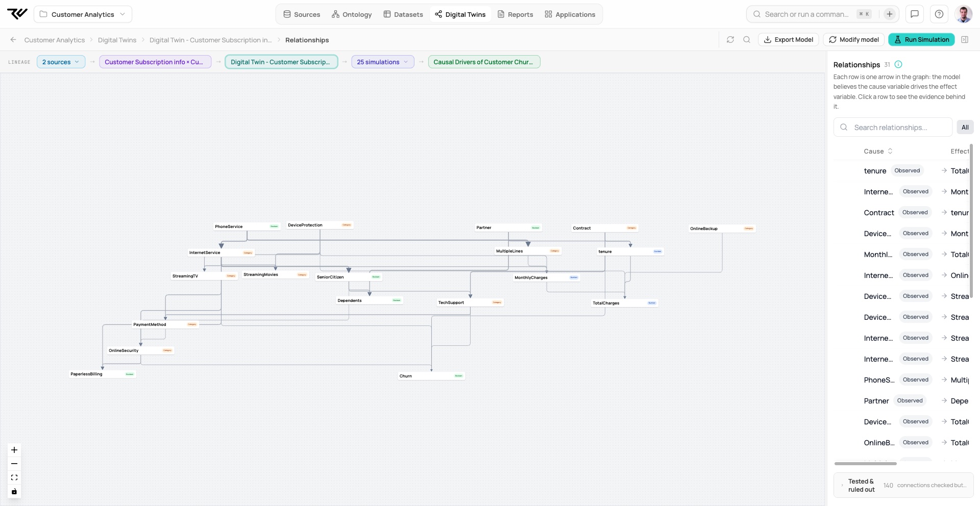Toggle the graph lock icon
980x506 pixels.
click(x=14, y=492)
